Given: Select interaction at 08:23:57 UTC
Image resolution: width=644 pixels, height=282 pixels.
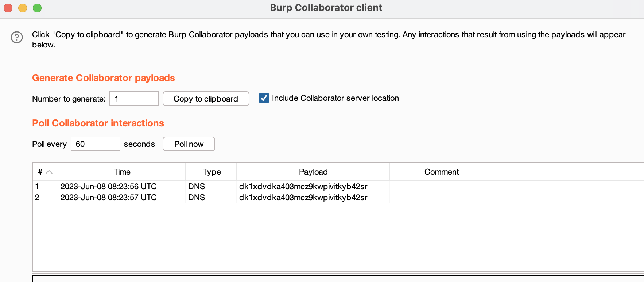Looking at the screenshot, I should [108, 197].
